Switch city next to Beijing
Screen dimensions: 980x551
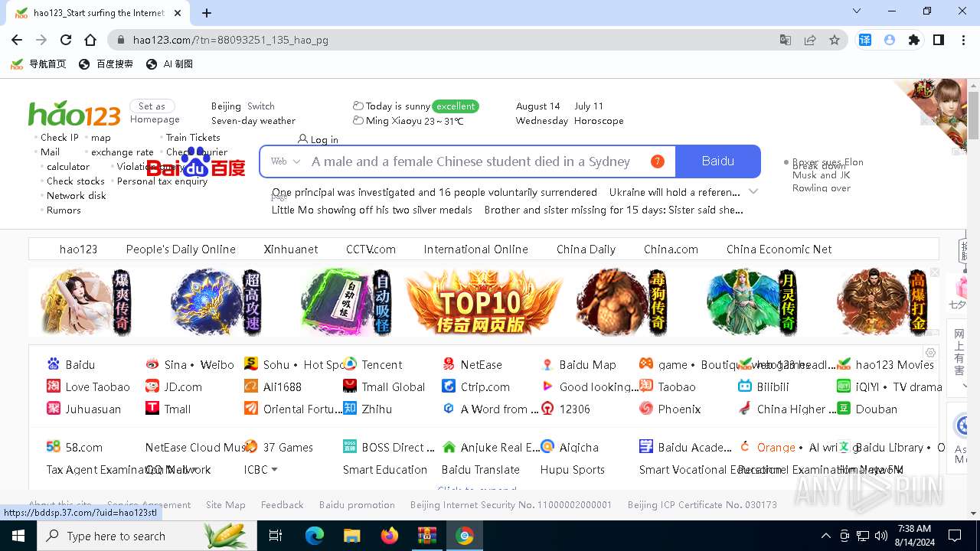(261, 106)
